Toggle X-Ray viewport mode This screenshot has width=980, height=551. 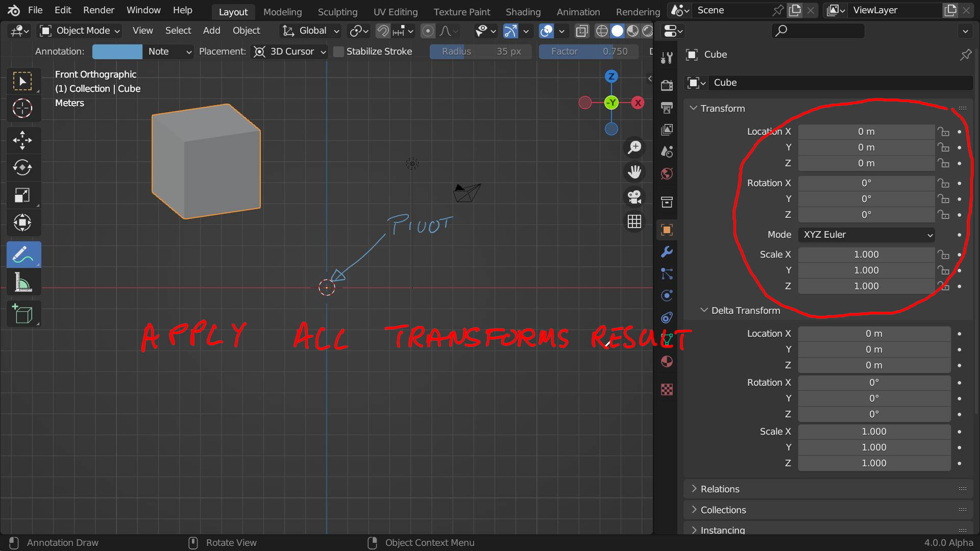[581, 31]
